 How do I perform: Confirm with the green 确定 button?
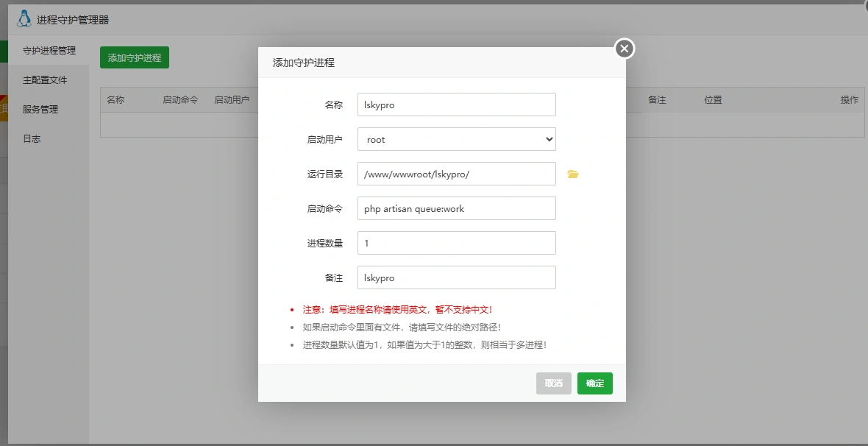click(594, 383)
